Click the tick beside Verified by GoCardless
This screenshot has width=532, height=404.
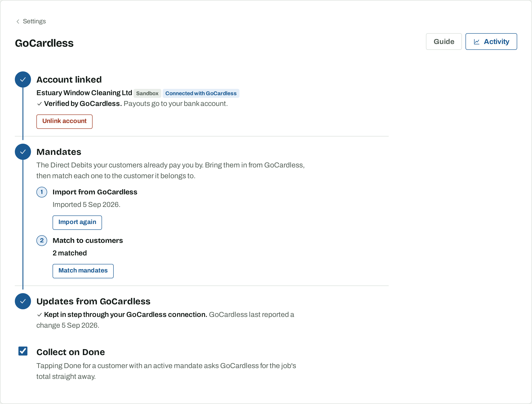40,104
